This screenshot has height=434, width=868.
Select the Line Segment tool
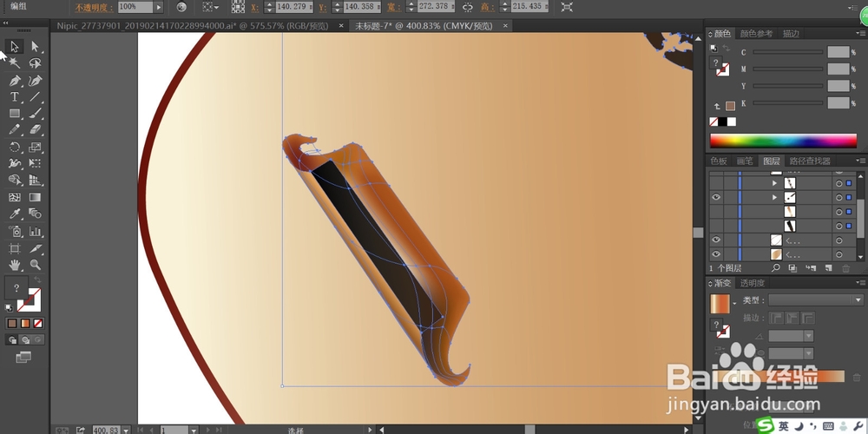pyautogui.click(x=35, y=97)
